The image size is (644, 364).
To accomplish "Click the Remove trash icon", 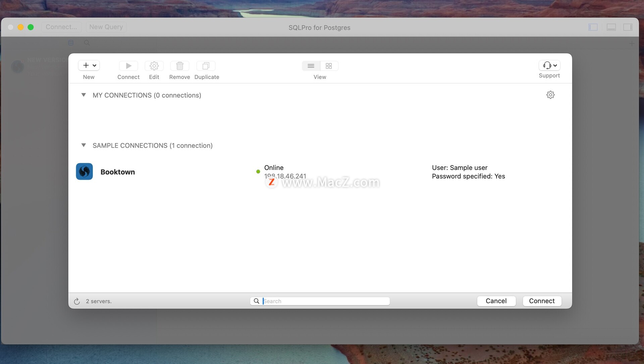I will point(180,66).
